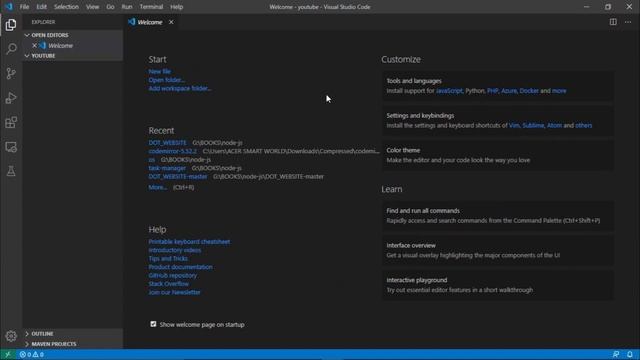Open GitHub repository link
This screenshot has width=640, height=360.
point(173,276)
